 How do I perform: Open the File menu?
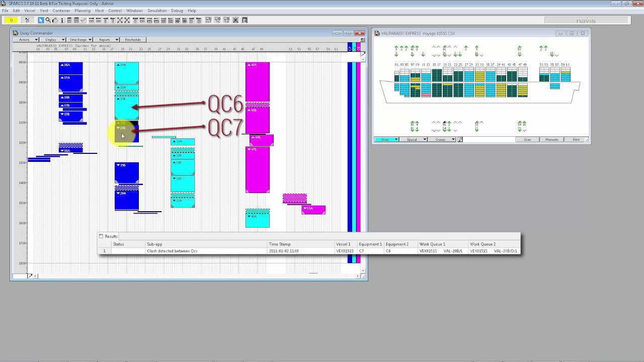tap(5, 11)
